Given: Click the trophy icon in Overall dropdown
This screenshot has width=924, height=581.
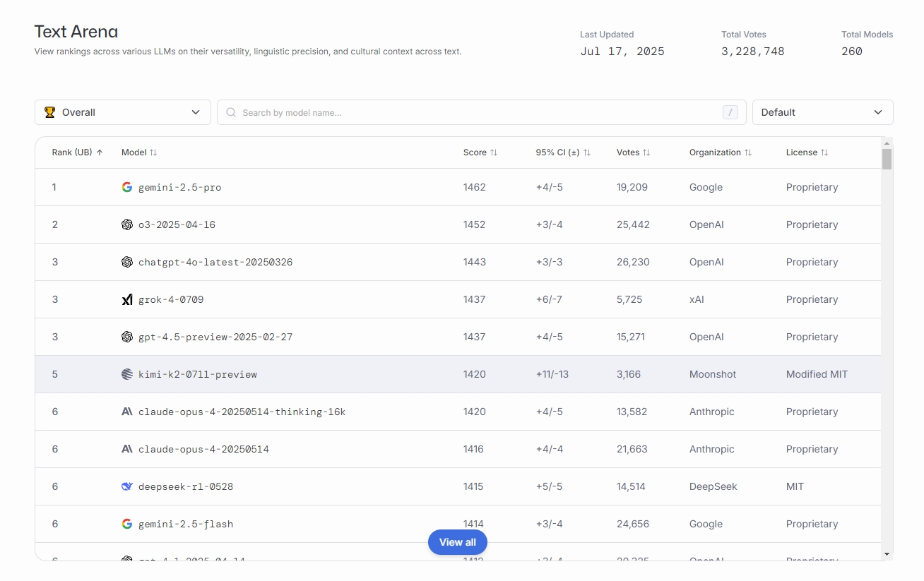Looking at the screenshot, I should [49, 112].
